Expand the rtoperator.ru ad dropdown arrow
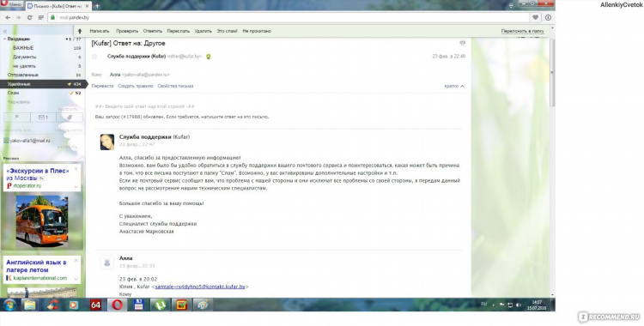Screen dimensions: 644x326 coord(76,187)
